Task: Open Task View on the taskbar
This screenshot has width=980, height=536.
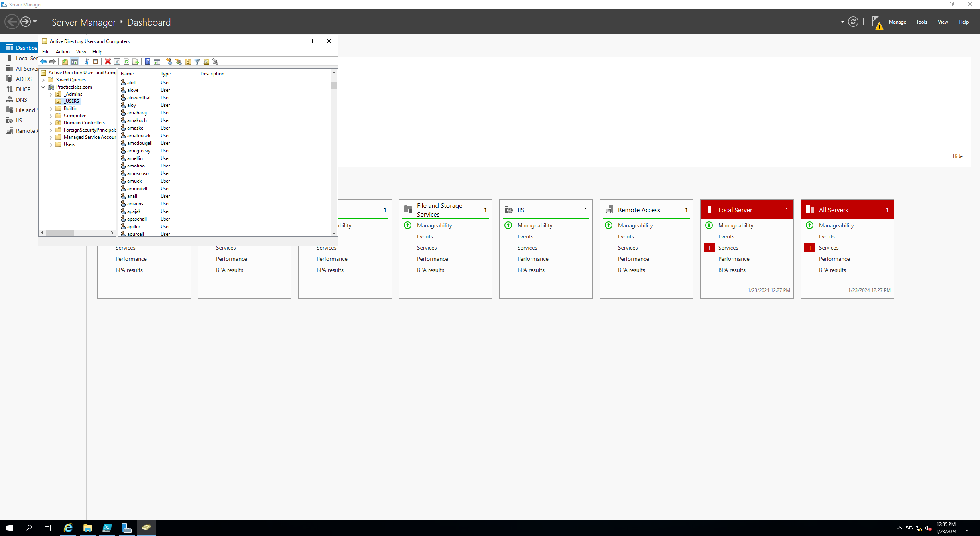Action: (47, 528)
